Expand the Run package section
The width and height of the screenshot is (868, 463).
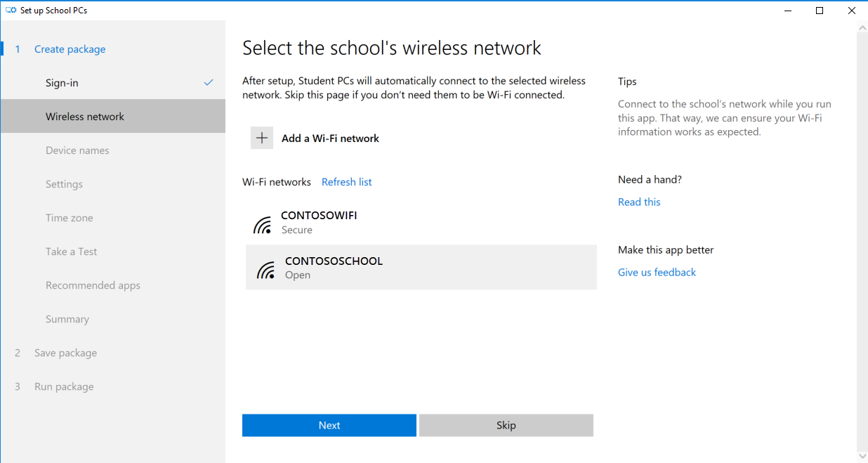[64, 386]
